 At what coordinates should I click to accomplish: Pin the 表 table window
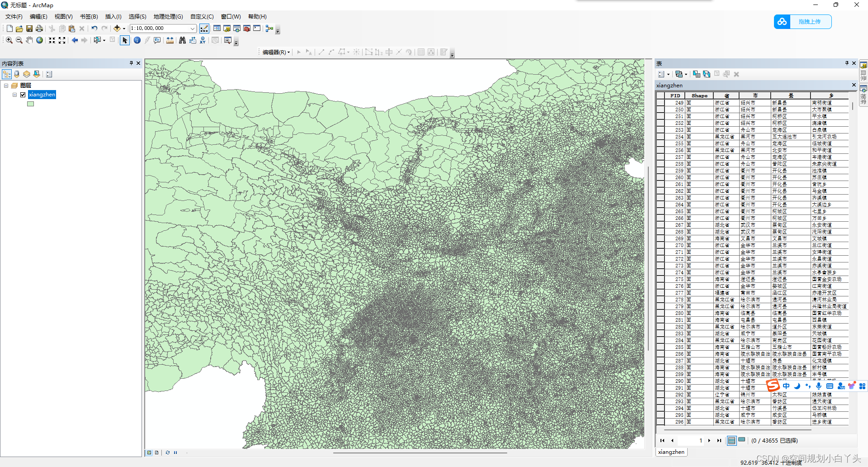847,63
